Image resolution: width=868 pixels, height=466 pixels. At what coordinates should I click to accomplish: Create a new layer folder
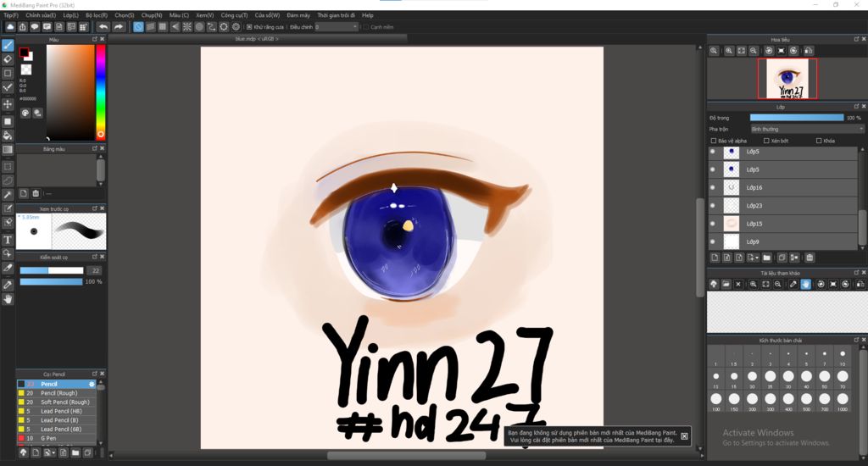coord(766,258)
